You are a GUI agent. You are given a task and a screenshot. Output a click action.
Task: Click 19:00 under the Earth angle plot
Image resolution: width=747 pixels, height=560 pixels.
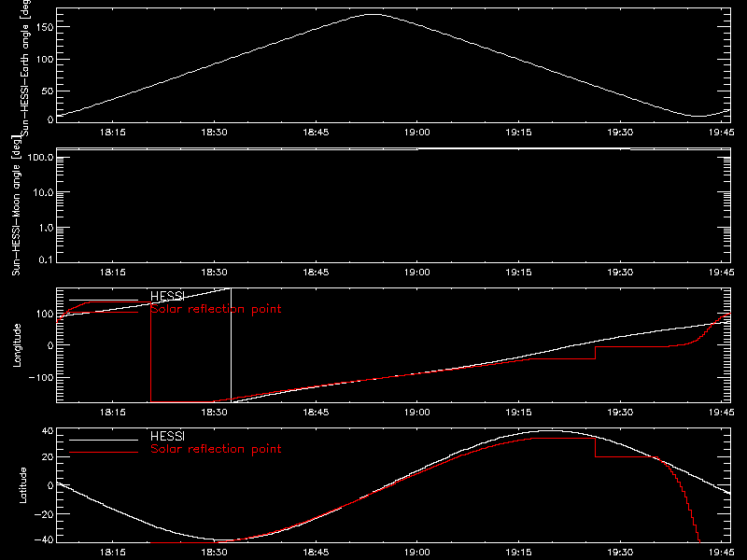pyautogui.click(x=416, y=133)
